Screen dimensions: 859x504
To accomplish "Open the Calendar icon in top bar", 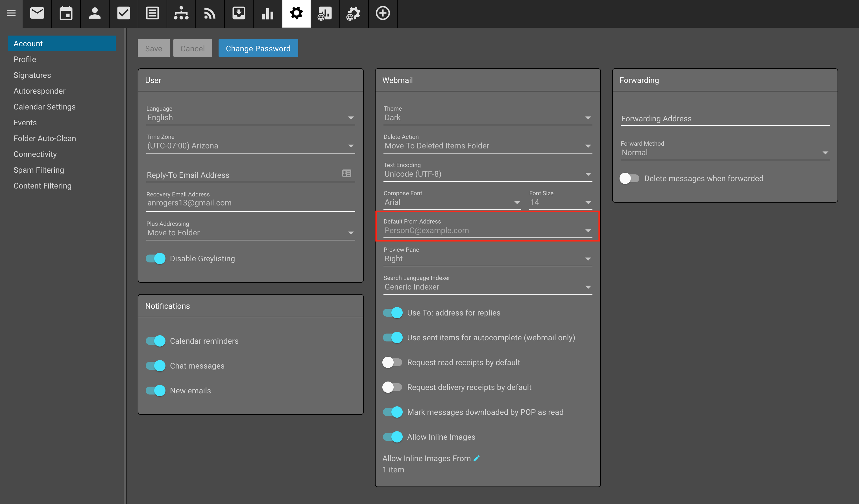I will (66, 14).
